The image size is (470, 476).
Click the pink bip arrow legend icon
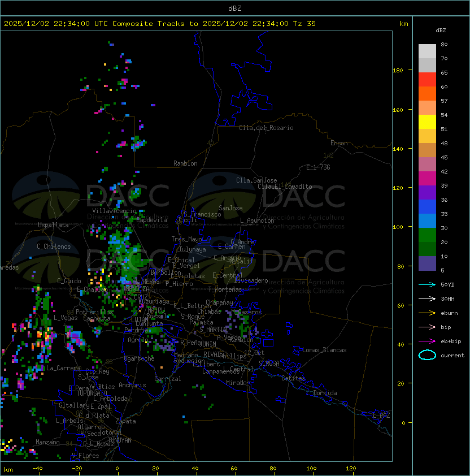pos(427,327)
